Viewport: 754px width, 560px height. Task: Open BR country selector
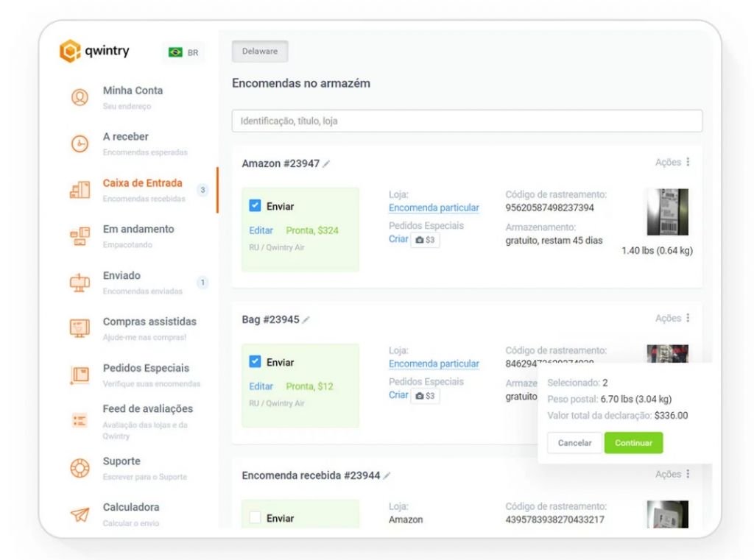tap(183, 52)
